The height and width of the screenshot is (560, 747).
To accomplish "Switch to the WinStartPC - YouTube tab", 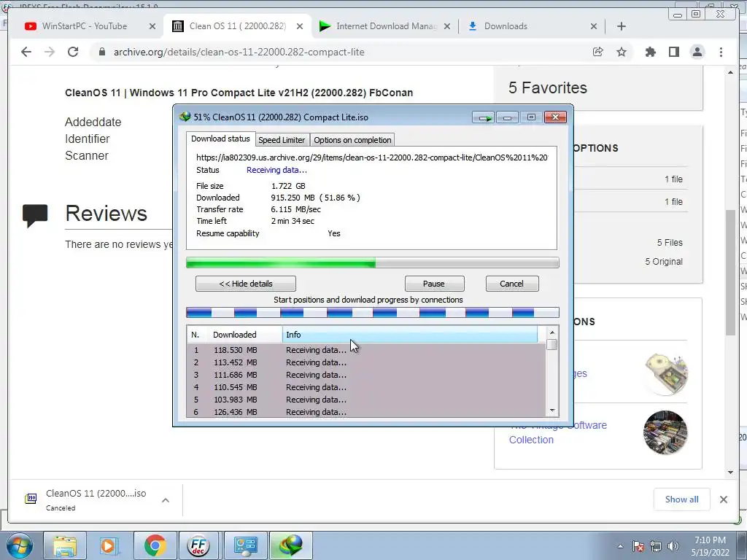I will [84, 26].
